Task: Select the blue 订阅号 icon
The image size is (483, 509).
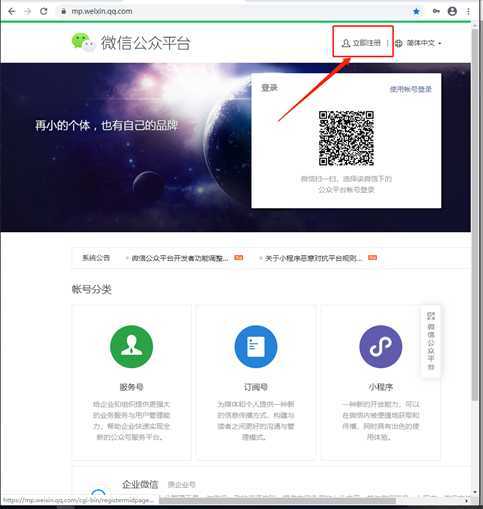Action: [256, 347]
